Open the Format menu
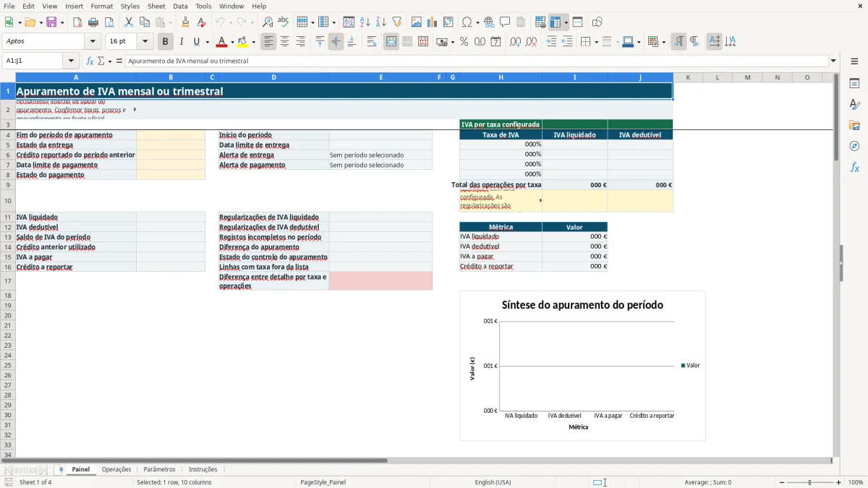Image resolution: width=868 pixels, height=488 pixels. [x=101, y=6]
